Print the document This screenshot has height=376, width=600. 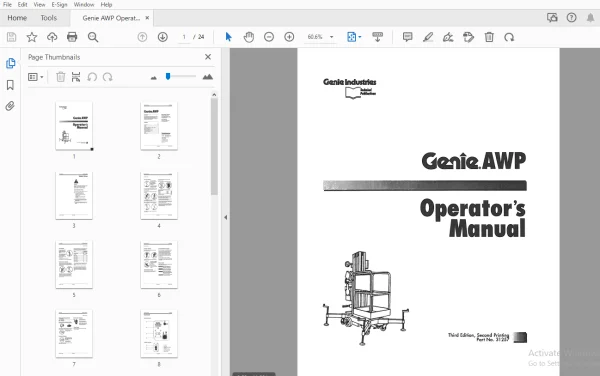pos(72,37)
